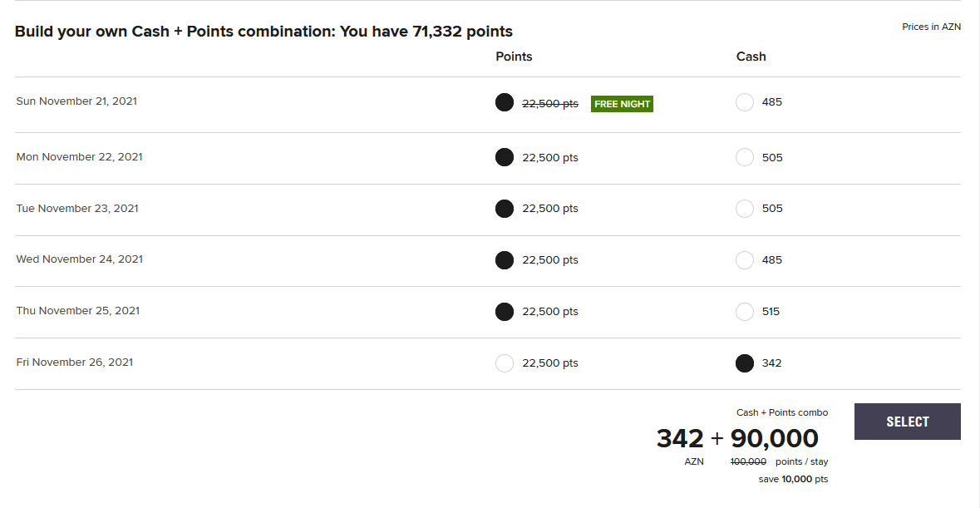Screen dimensions: 980x508
Task: Select 22,500 pts for Fri November 26
Action: click(505, 363)
